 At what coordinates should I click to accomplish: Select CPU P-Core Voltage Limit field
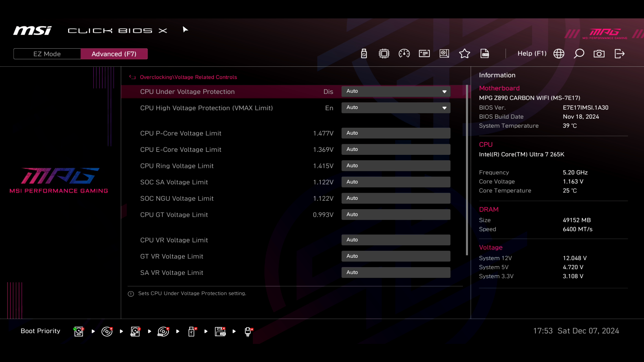click(x=396, y=133)
